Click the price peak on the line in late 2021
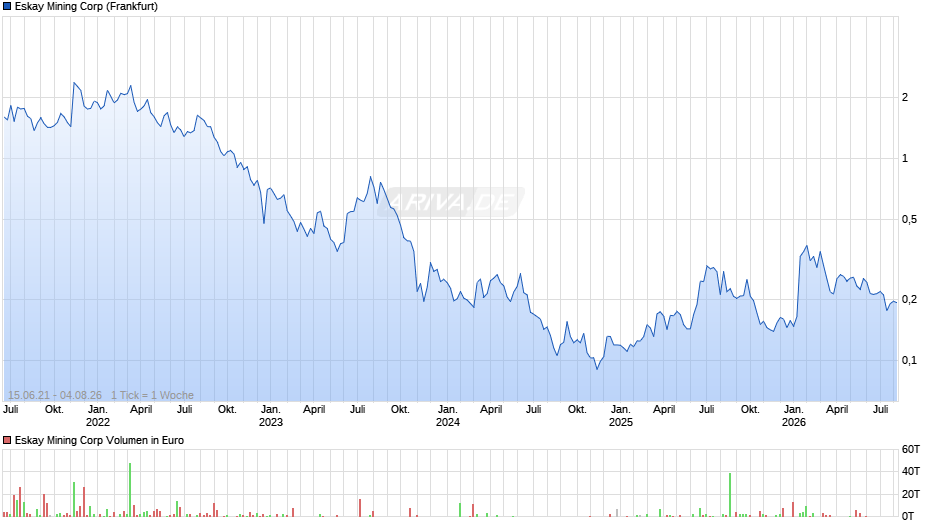This screenshot has height=526, width=940. click(74, 83)
